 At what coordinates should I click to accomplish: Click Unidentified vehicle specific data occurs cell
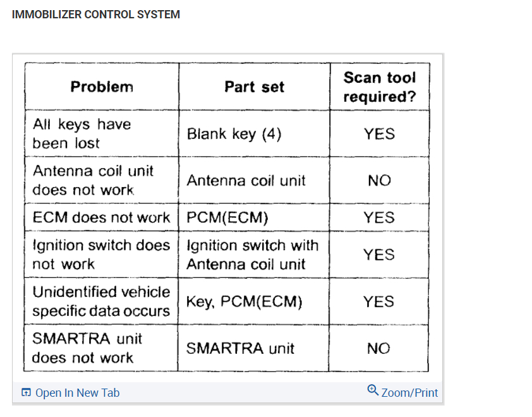click(101, 301)
